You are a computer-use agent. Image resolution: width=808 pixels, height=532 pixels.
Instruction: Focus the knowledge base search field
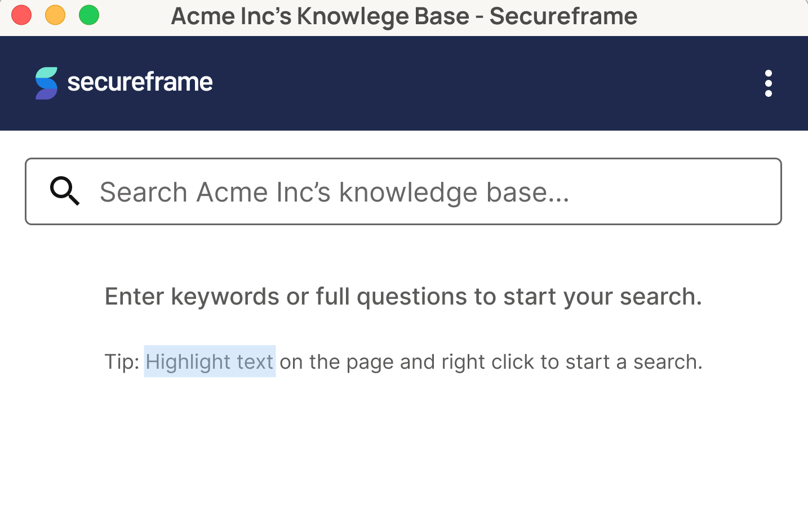[403, 191]
